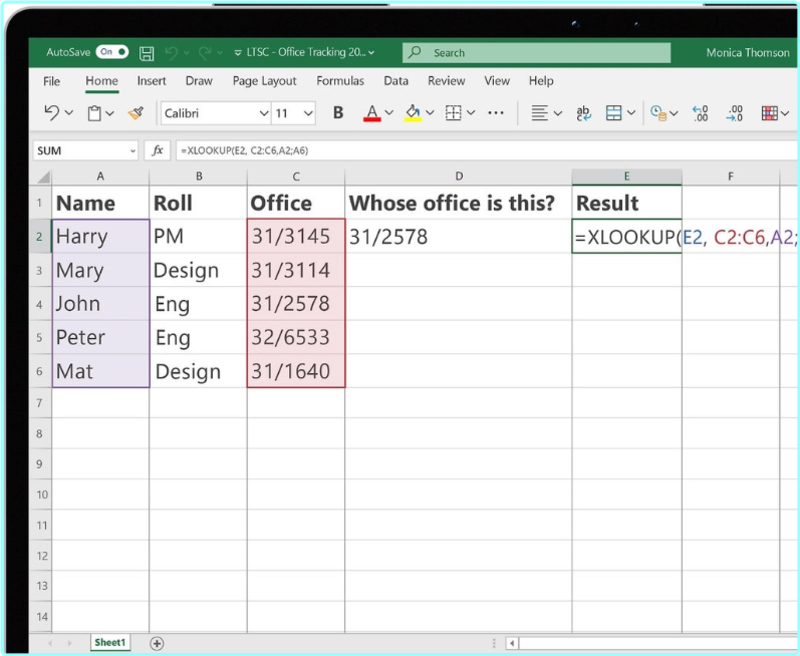
Task: Expand the Borders options arrow
Action: (x=470, y=113)
